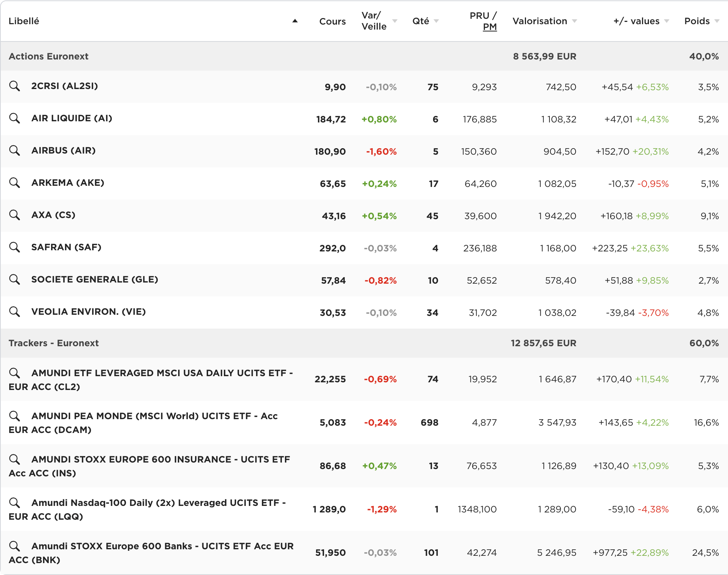Select the Cours column header
The height and width of the screenshot is (575, 728).
click(332, 21)
